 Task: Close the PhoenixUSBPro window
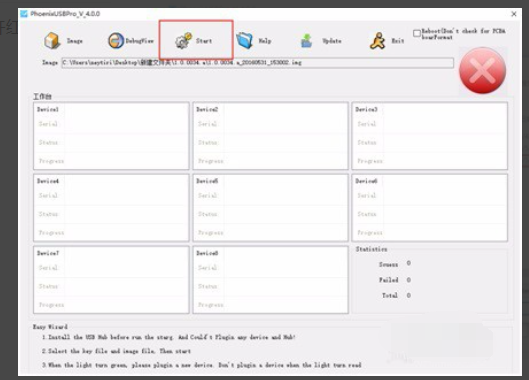(x=514, y=14)
